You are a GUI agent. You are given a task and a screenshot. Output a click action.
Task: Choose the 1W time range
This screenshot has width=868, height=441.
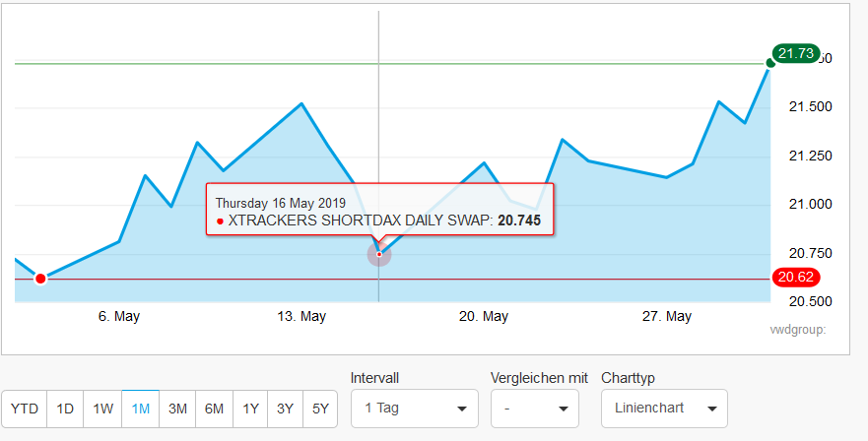pos(102,409)
